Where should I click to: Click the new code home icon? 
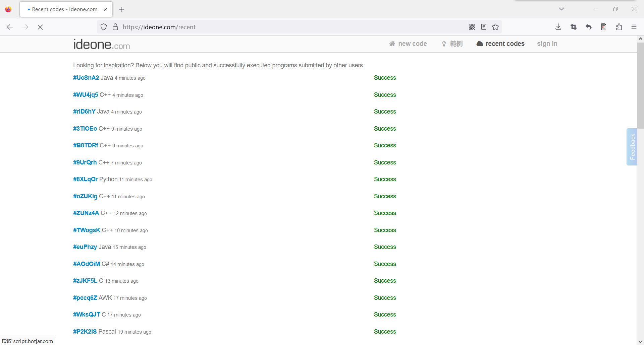392,44
